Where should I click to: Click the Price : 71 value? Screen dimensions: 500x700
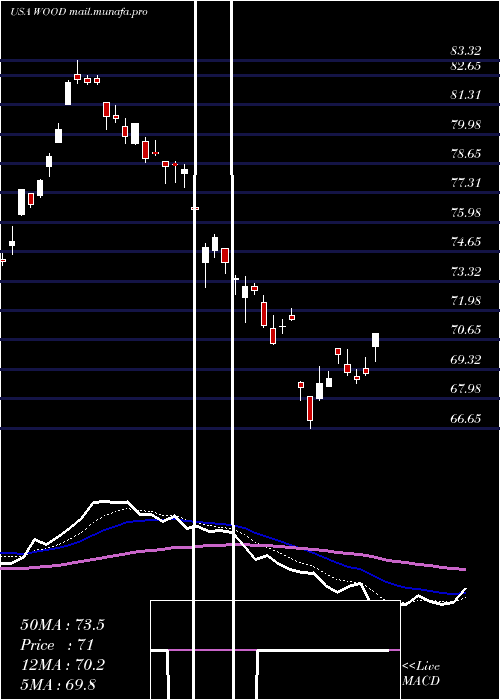pyautogui.click(x=57, y=645)
